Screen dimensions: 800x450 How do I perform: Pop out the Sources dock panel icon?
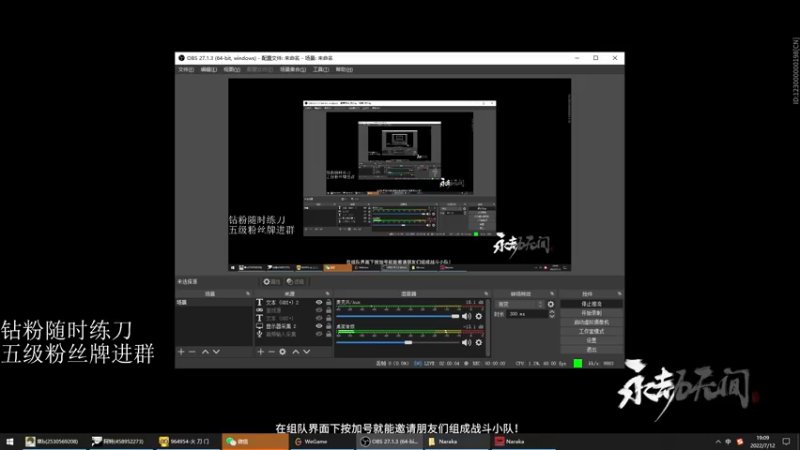point(328,294)
